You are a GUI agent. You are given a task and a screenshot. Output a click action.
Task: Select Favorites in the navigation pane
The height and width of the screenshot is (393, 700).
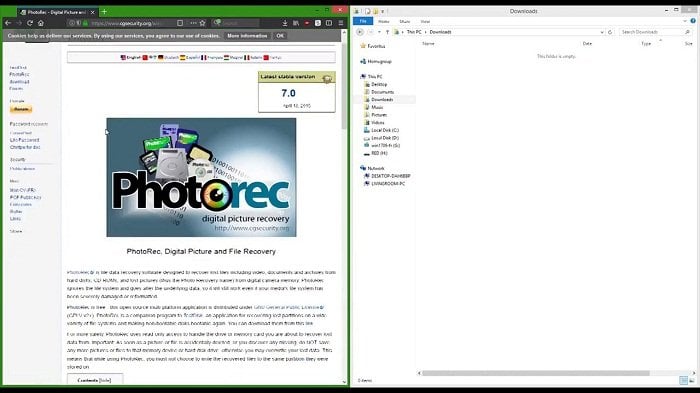[373, 46]
